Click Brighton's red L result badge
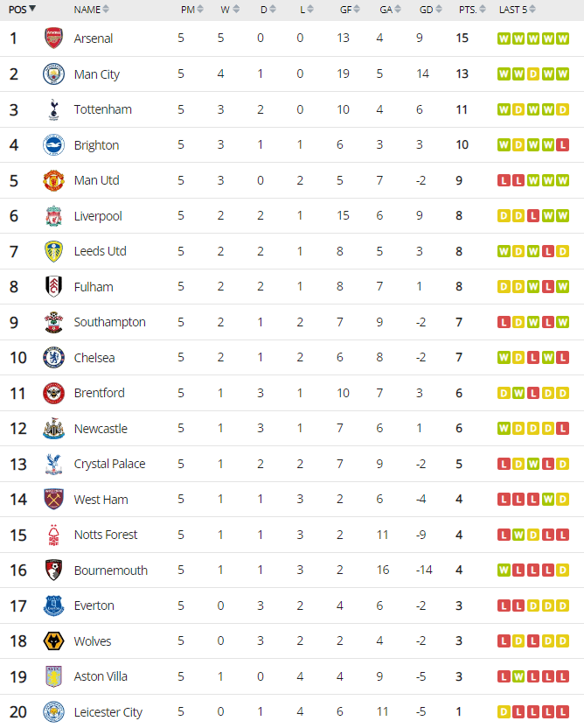The image size is (584, 728). coord(563,145)
